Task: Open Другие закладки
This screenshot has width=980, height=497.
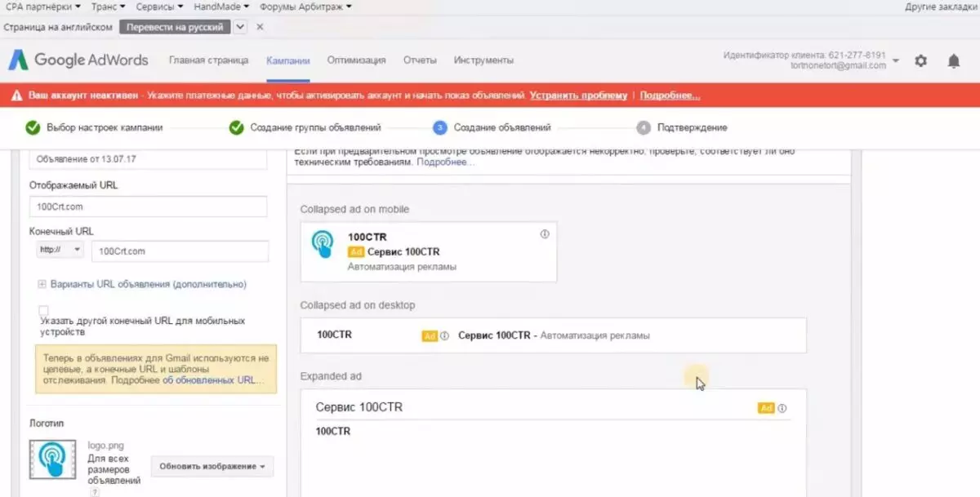Action: point(941,7)
